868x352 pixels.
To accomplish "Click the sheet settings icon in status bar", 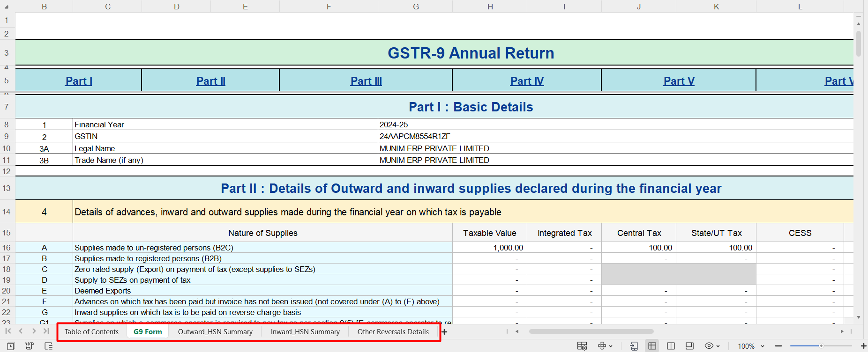I will [582, 346].
